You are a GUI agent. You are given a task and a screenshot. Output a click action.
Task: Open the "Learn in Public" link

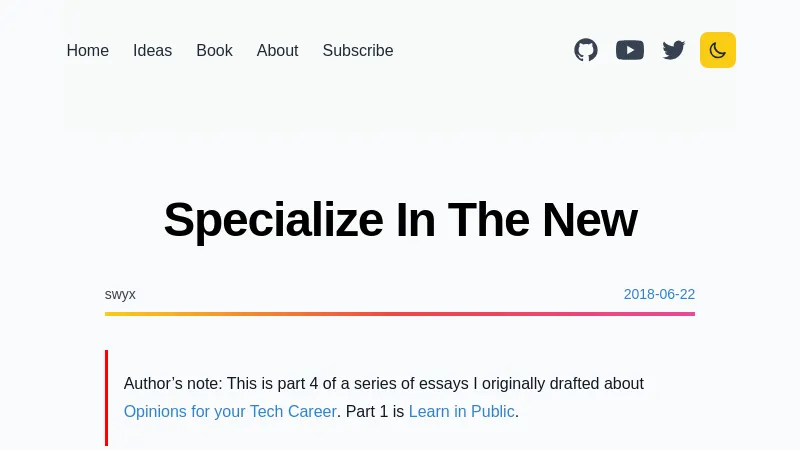461,411
